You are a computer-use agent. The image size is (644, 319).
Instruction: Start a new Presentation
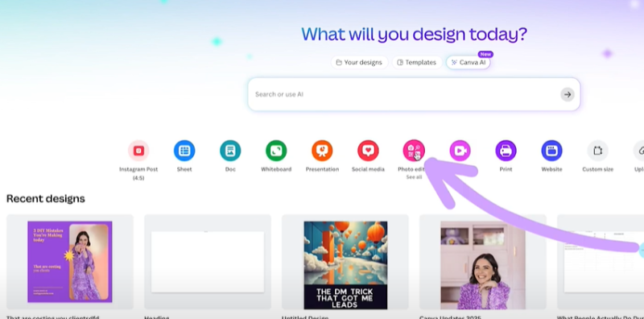pos(322,151)
